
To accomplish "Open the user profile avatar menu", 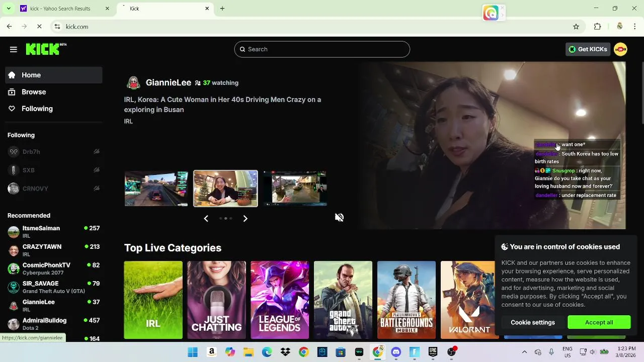I will tap(620, 49).
